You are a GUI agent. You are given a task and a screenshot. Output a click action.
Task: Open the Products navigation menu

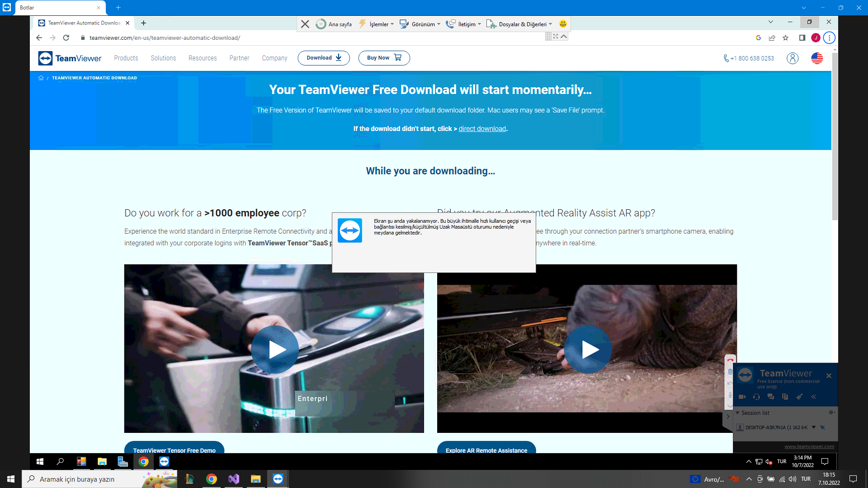[126, 58]
